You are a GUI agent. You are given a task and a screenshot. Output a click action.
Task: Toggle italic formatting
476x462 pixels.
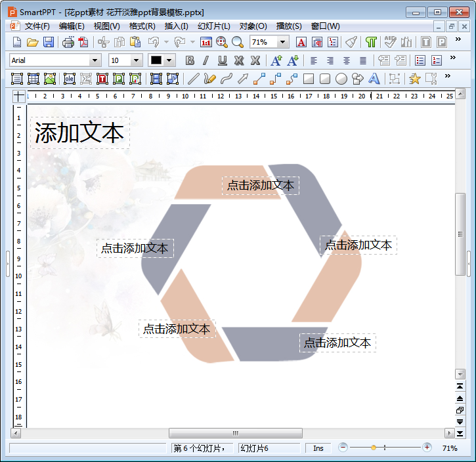[206, 60]
